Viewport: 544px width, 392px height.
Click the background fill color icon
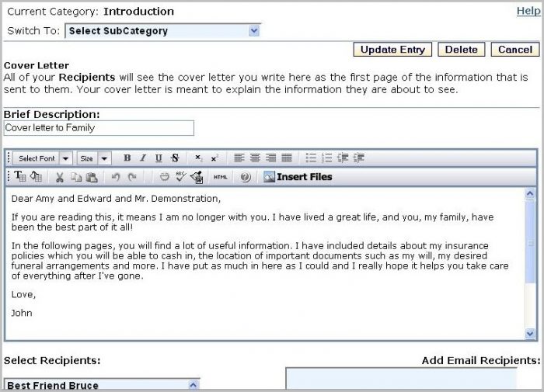(36, 176)
